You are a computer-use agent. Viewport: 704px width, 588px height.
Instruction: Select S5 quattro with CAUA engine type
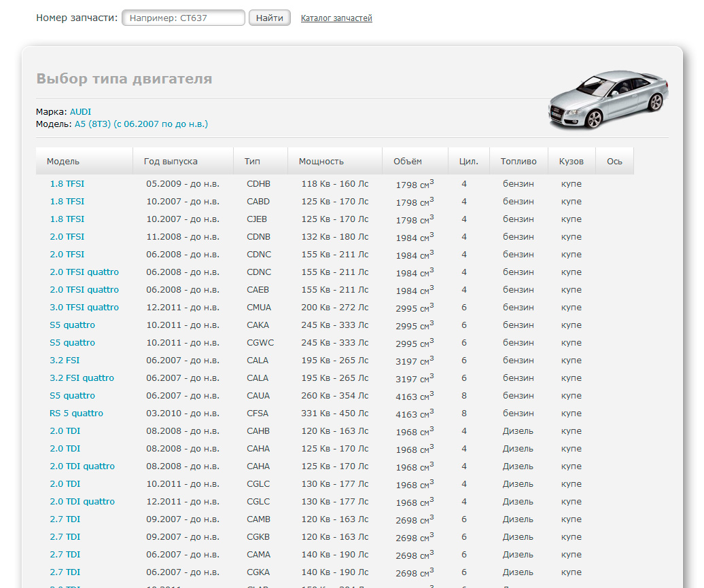72,396
